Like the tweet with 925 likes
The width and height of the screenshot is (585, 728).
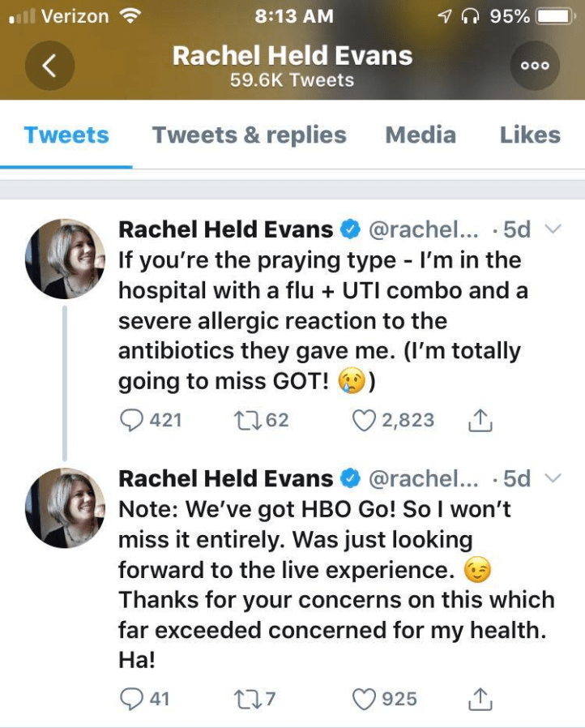point(366,698)
